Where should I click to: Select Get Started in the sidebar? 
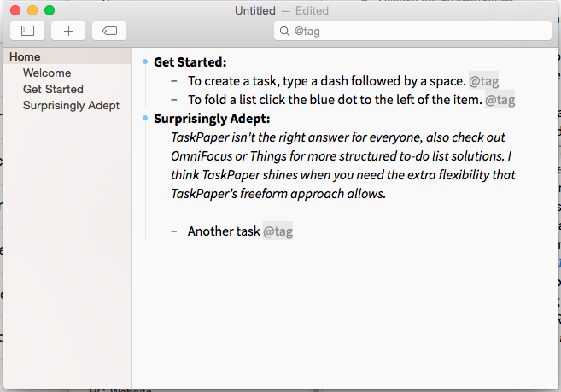(x=53, y=89)
